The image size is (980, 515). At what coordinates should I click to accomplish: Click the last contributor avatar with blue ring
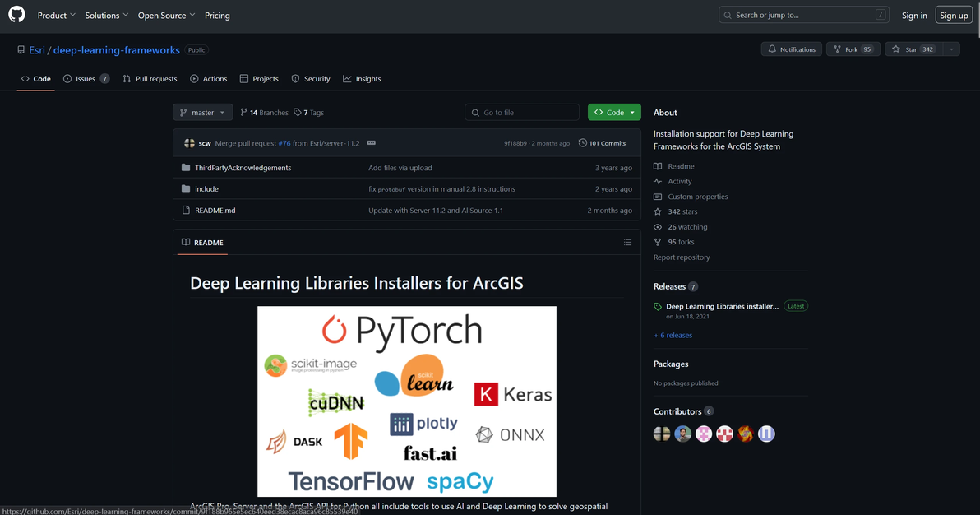766,434
